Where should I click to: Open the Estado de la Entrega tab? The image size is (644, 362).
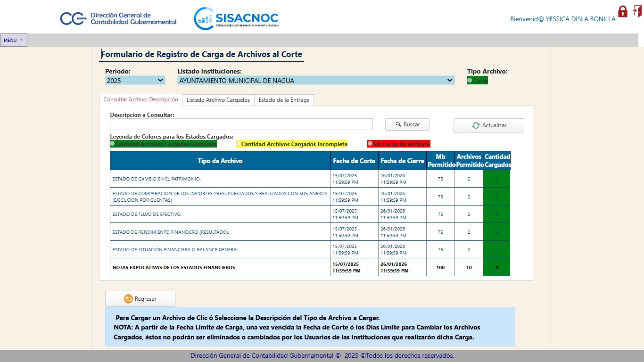pyautogui.click(x=284, y=100)
